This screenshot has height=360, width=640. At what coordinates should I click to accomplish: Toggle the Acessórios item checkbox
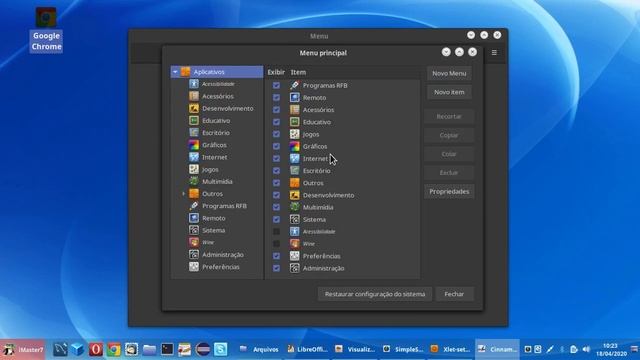tap(276, 110)
